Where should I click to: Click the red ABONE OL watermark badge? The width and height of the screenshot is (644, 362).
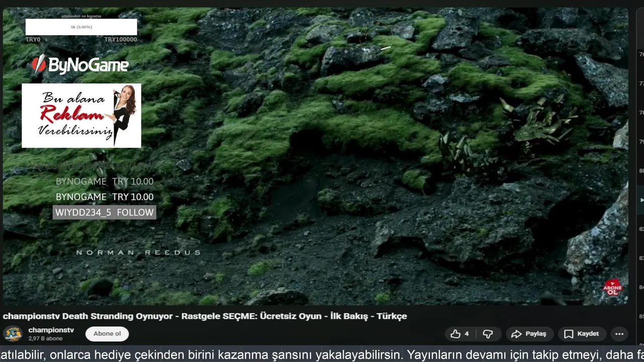tap(612, 288)
